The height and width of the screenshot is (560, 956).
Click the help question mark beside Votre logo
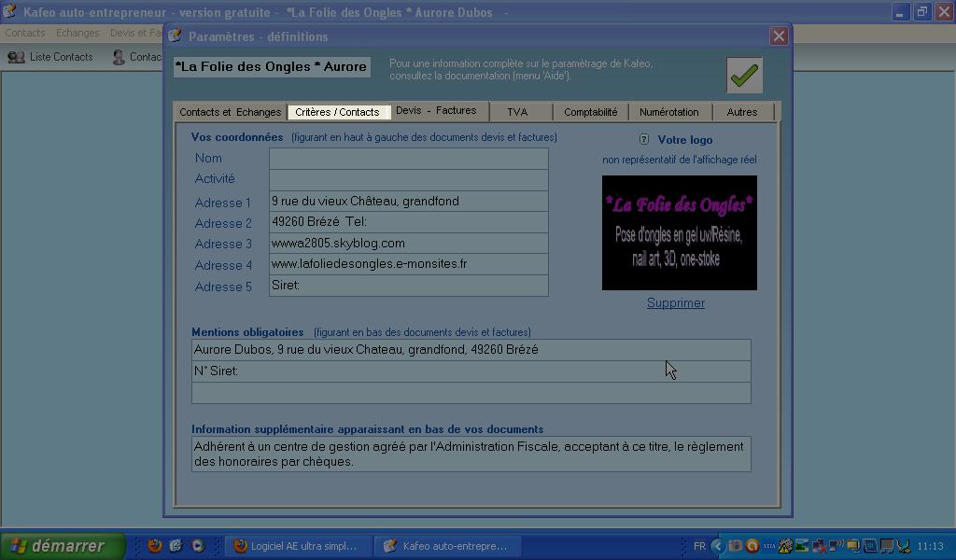644,140
